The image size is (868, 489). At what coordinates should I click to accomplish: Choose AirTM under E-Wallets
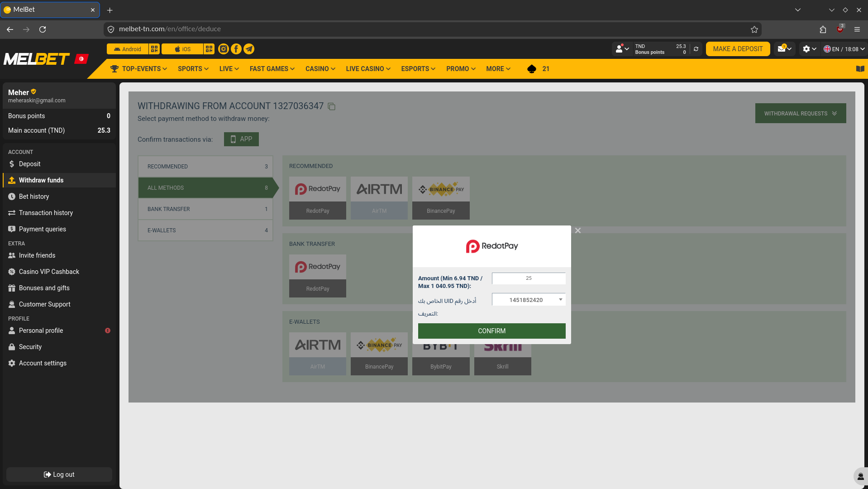[318, 354]
